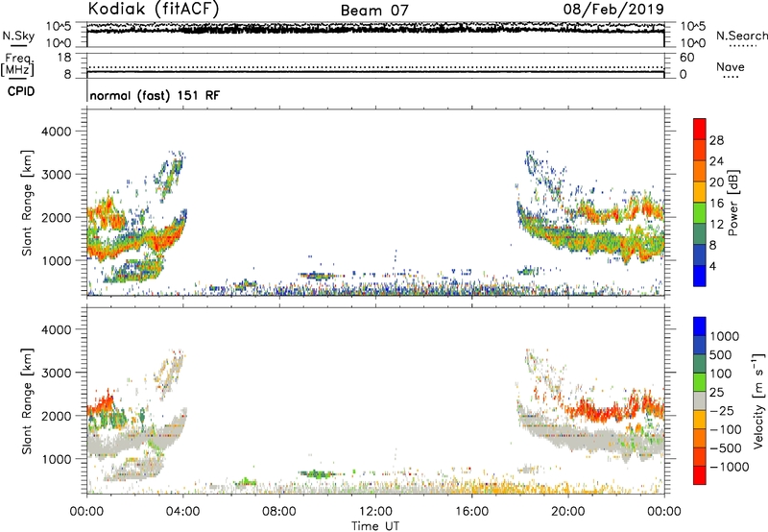
Task: Pick the red bottom segment of the Velocity colorbar
Action: coord(700,475)
